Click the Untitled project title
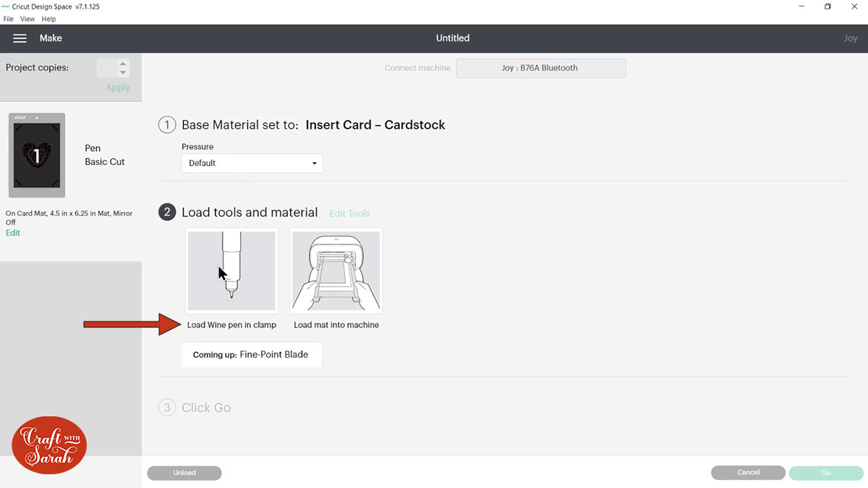 [453, 38]
